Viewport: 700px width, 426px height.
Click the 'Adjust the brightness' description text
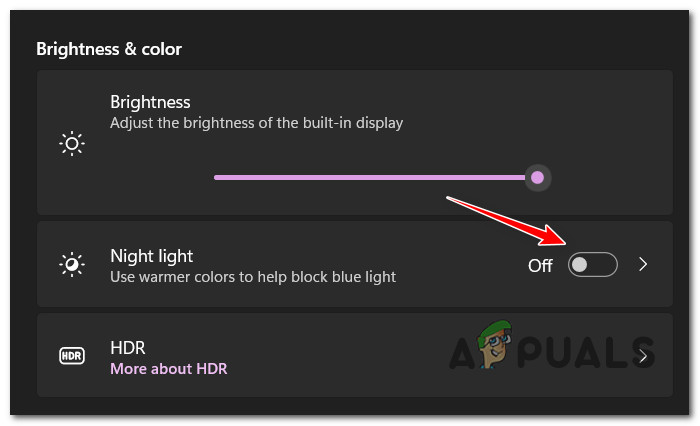[256, 123]
